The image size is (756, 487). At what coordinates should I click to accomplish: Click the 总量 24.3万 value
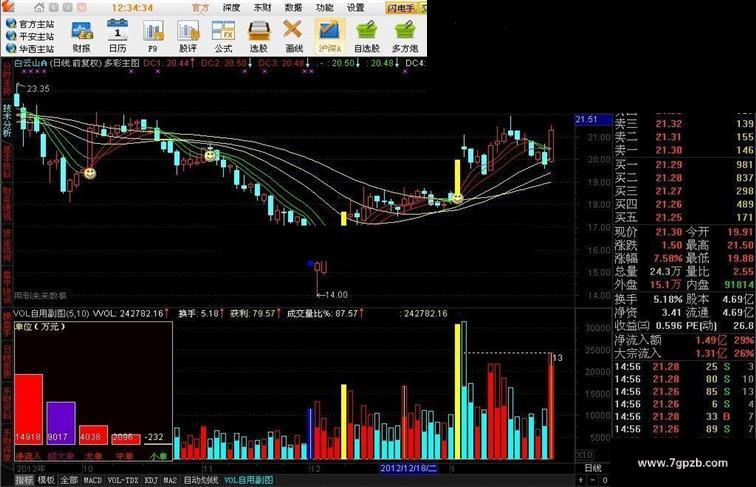pyautogui.click(x=665, y=271)
